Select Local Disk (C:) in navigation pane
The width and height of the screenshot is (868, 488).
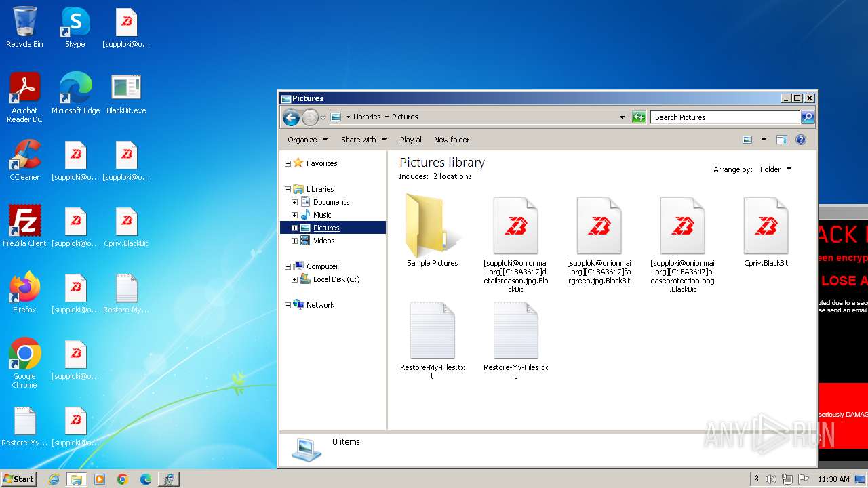tap(336, 279)
